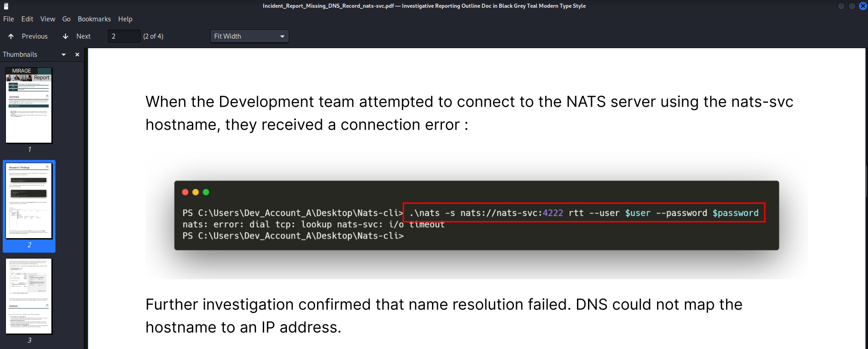Viewport: 868px width, 349px height.
Task: Select the page 3 thumbnail
Action: coord(29,296)
